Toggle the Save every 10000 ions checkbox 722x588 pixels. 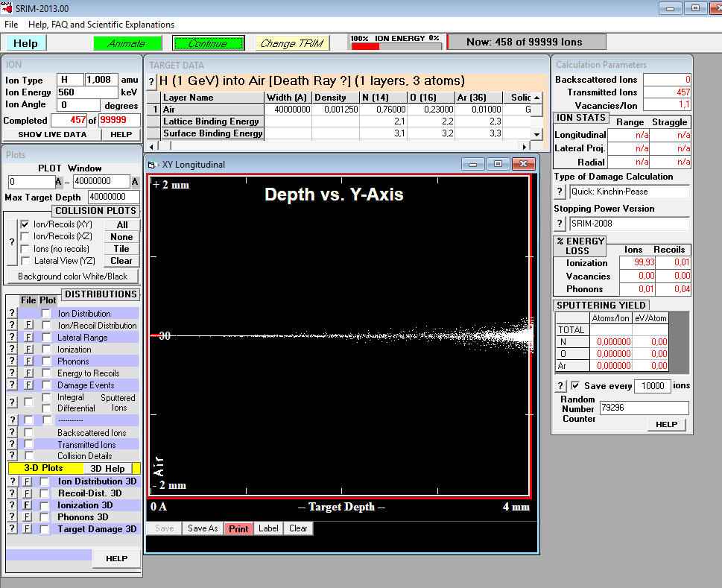click(575, 385)
